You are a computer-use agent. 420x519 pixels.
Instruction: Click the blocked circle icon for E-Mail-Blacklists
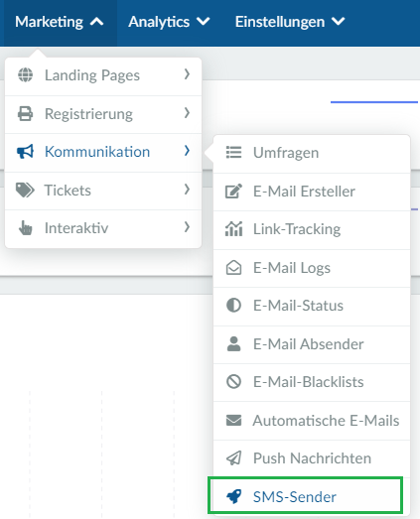[234, 381]
